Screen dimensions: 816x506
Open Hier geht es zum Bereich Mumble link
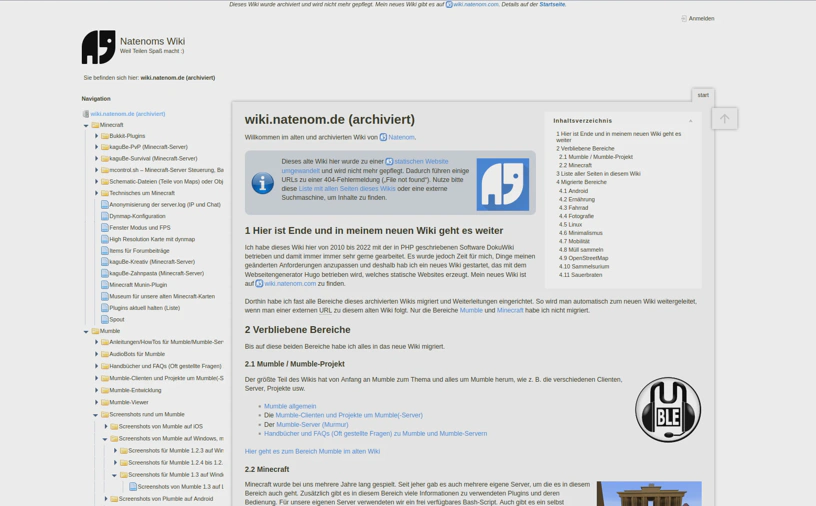[312, 451]
